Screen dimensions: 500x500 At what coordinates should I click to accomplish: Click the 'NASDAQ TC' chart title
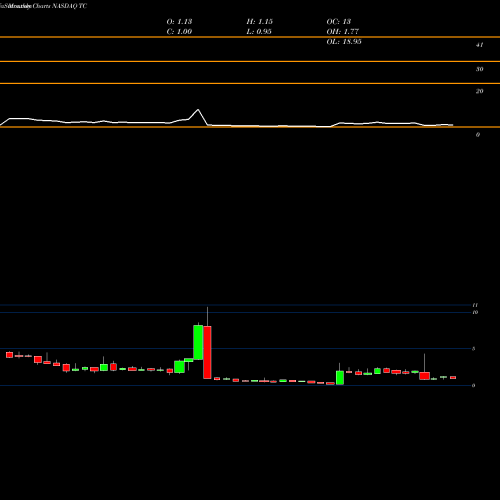tap(69, 6)
